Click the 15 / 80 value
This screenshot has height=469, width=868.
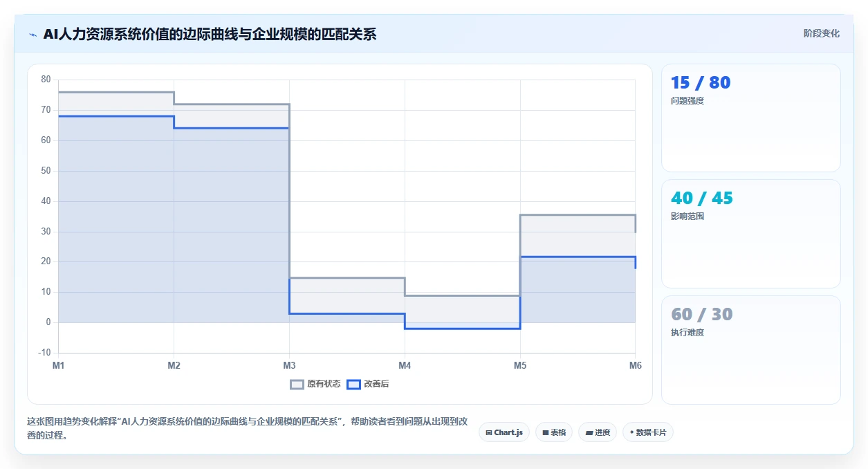click(701, 82)
